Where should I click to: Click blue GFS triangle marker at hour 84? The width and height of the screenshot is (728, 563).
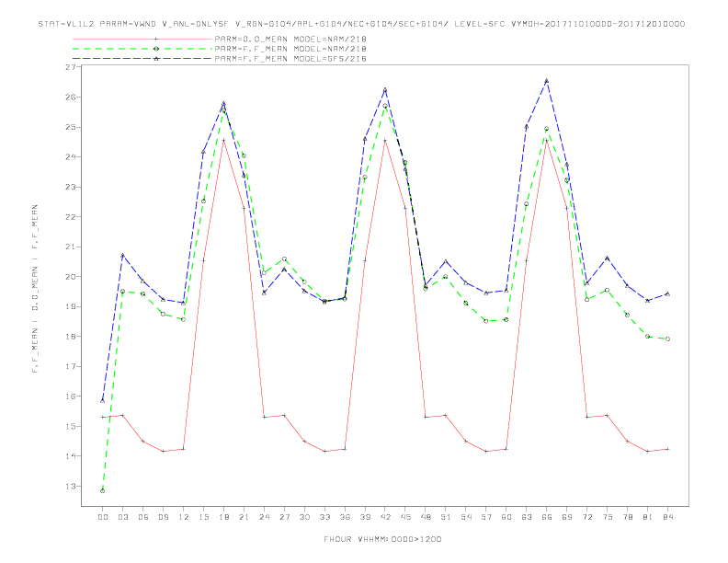pyautogui.click(x=667, y=293)
